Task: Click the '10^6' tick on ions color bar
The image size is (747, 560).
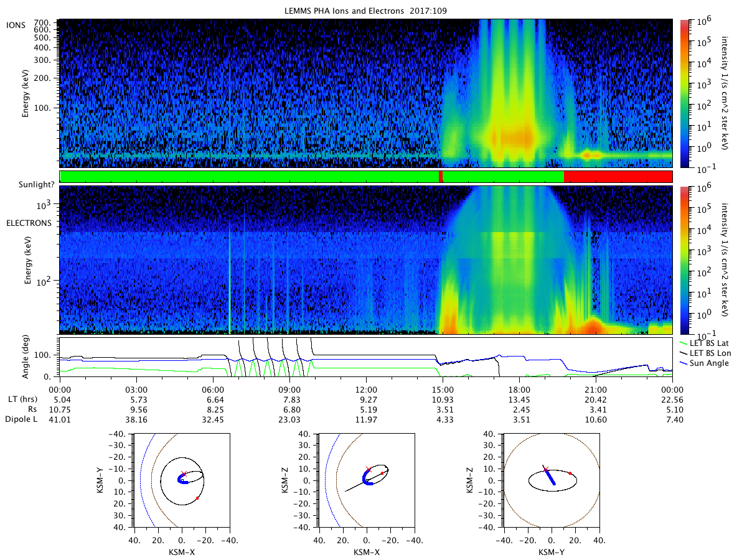Action: 703,21
